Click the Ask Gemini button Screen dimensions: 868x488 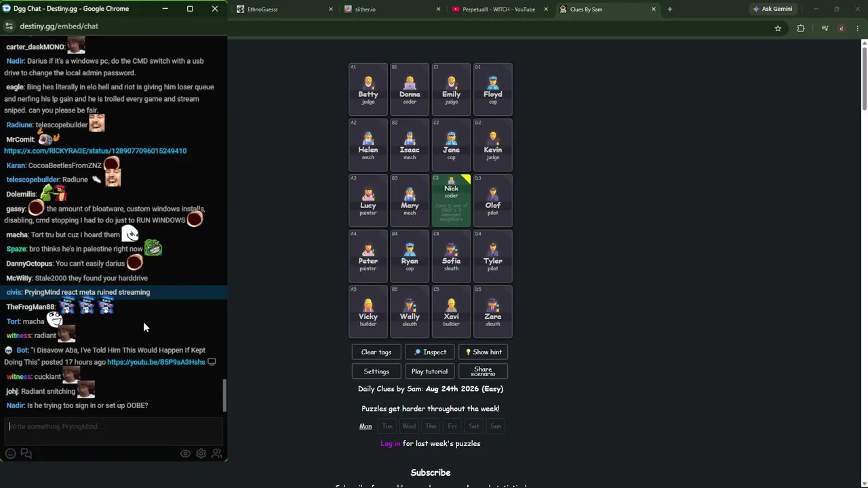772,9
